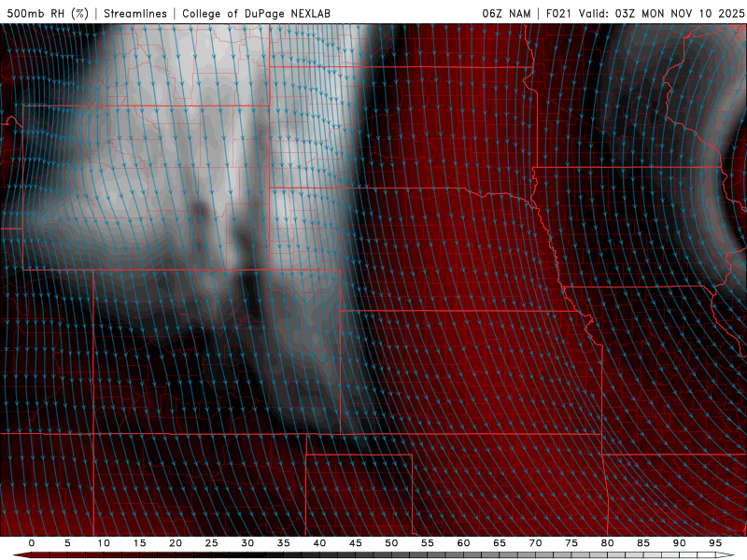Click the colorbar label "15"
The height and width of the screenshot is (560, 747).
pyautogui.click(x=139, y=543)
